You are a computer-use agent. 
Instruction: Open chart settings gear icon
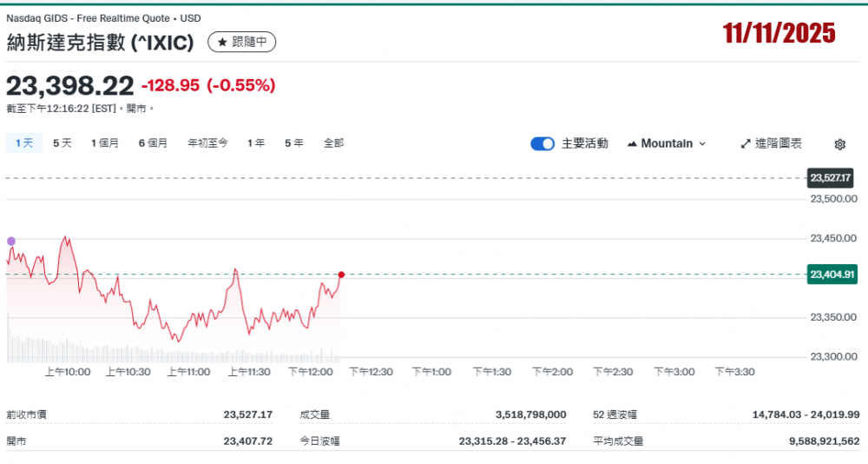(x=839, y=144)
